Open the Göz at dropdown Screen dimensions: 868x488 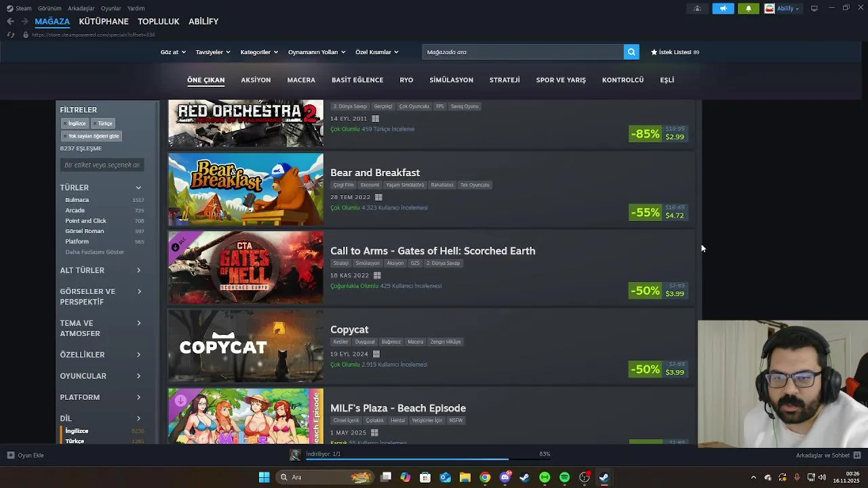173,52
